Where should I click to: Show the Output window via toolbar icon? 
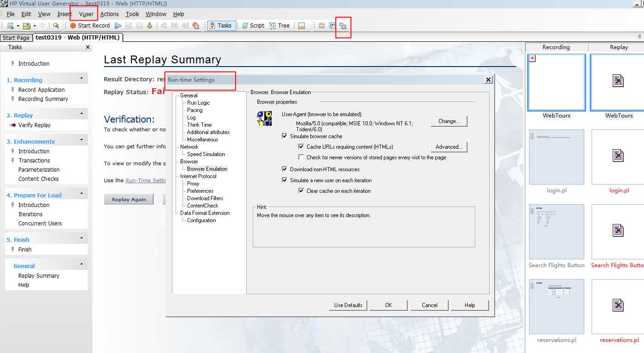click(x=302, y=26)
